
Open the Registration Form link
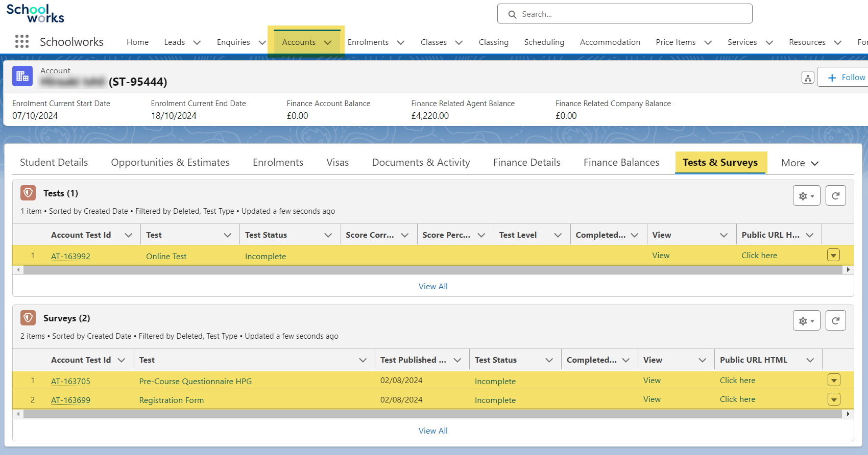click(172, 400)
